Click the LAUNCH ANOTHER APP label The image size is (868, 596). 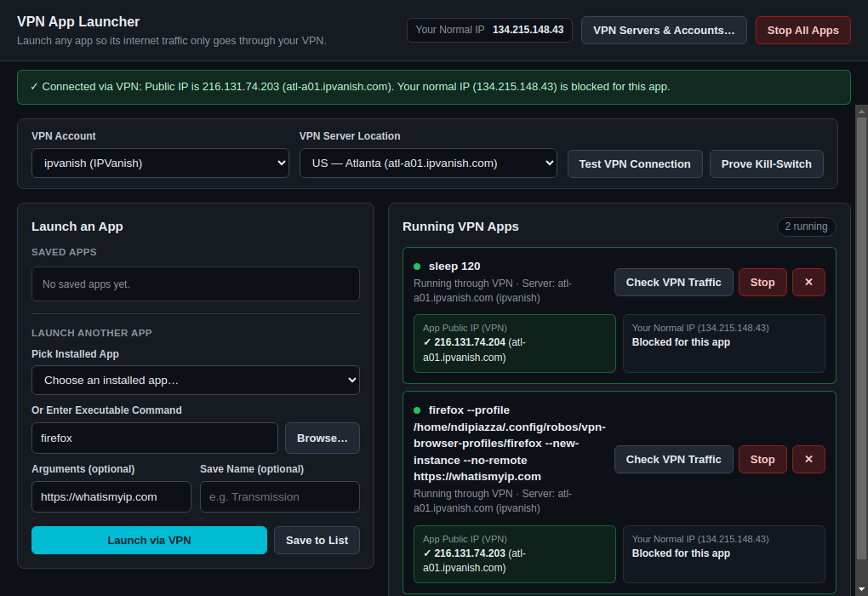91,333
